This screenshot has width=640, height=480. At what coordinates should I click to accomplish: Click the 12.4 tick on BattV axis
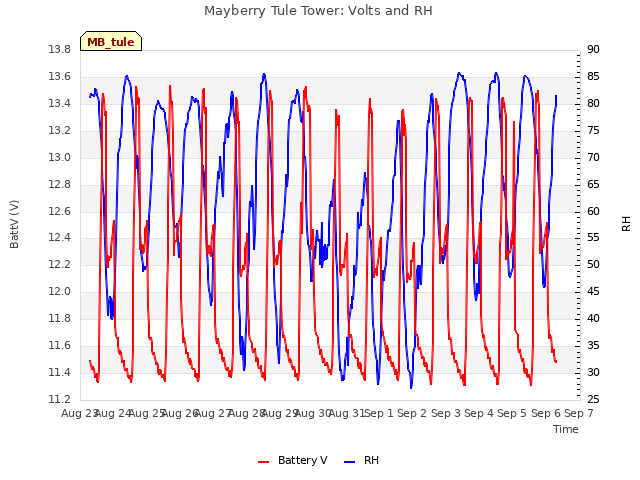[x=59, y=238]
